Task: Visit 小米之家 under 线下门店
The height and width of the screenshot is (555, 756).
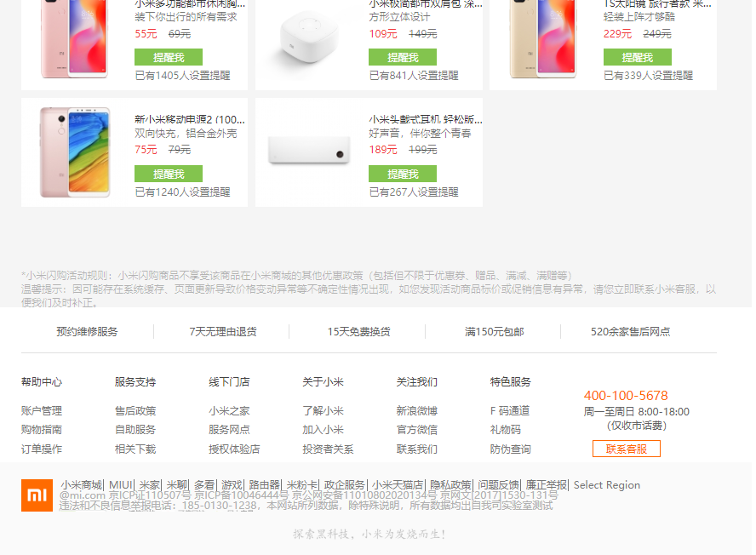Action: click(x=229, y=411)
